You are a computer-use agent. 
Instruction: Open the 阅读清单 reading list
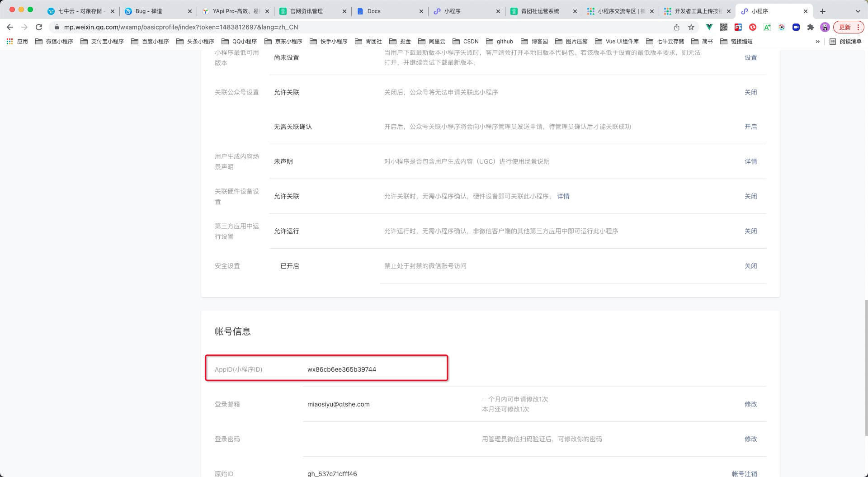[x=845, y=42]
